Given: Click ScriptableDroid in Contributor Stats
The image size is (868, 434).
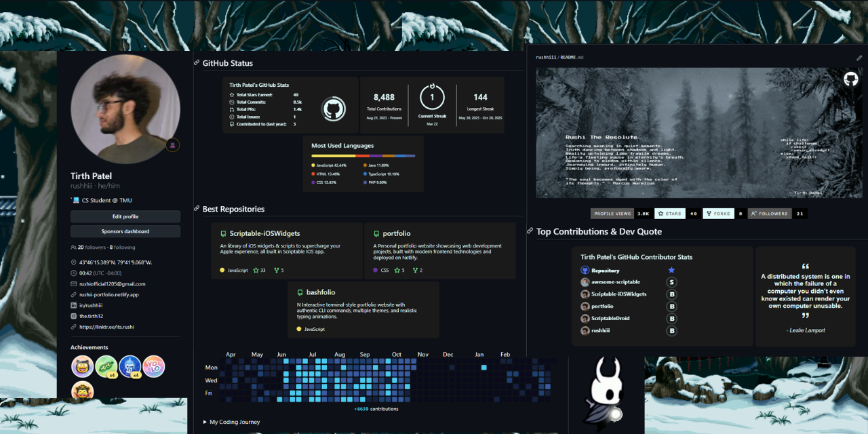Looking at the screenshot, I should (610, 319).
